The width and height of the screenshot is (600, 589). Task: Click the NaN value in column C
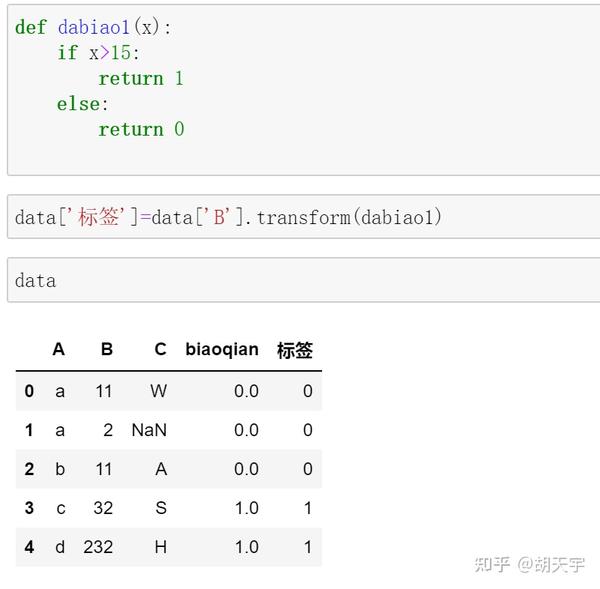click(x=149, y=430)
